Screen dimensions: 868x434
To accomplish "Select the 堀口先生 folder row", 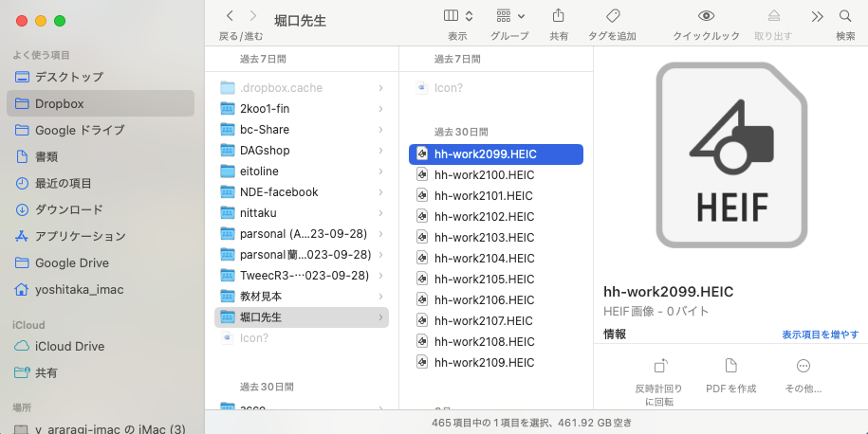I will point(302,317).
